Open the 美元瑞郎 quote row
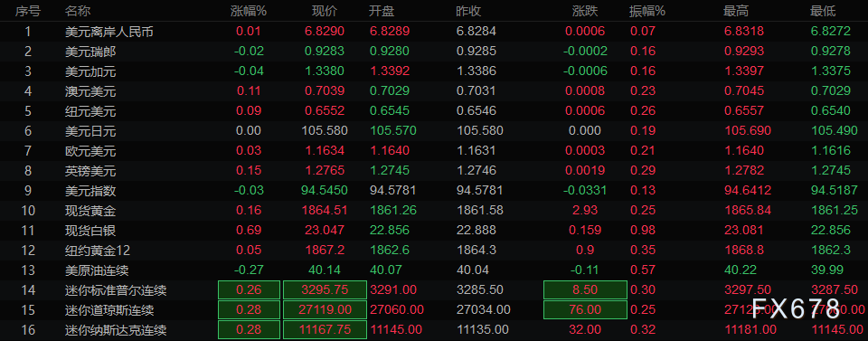 pos(434,52)
